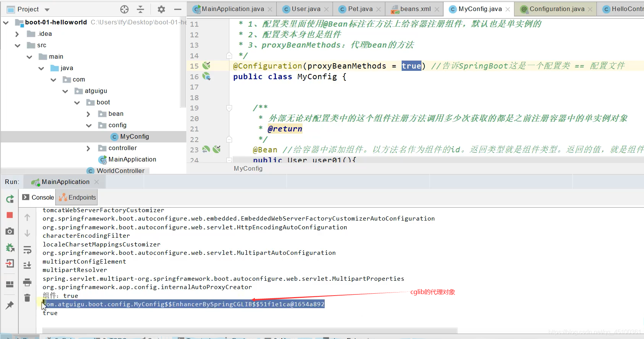
Task: Collapse the boot package
Action: (77, 102)
